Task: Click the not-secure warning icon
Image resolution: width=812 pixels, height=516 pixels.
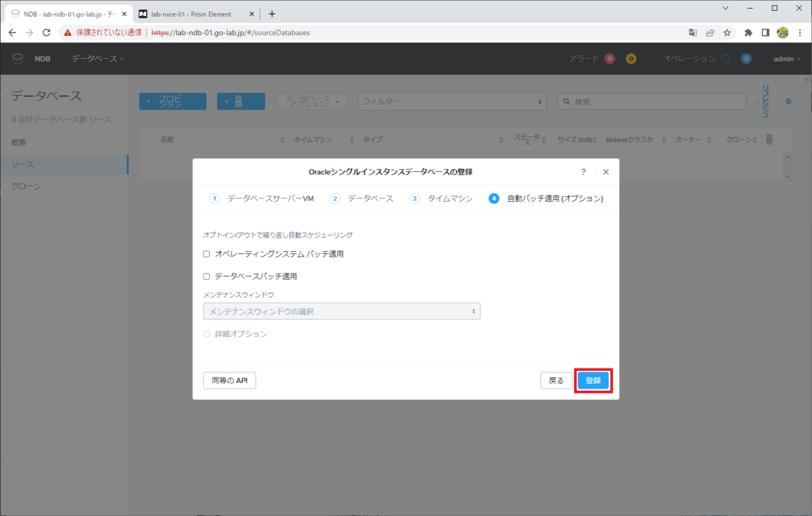Action: (68, 33)
